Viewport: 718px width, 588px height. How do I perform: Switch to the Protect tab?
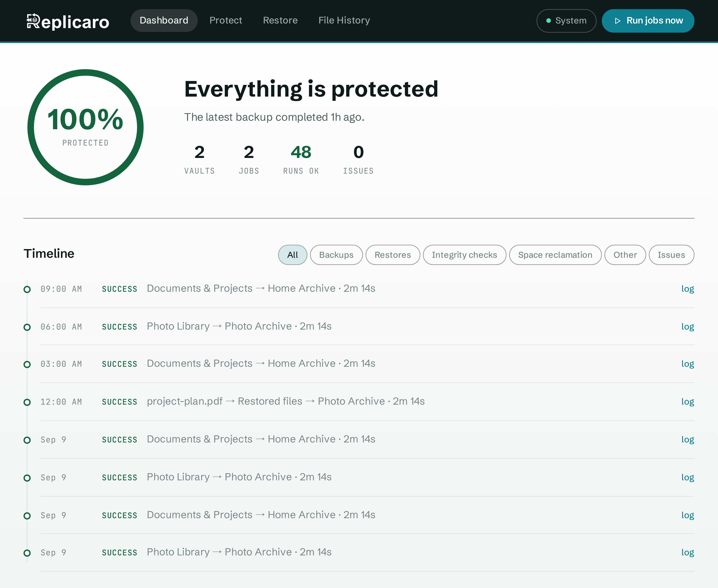point(226,20)
